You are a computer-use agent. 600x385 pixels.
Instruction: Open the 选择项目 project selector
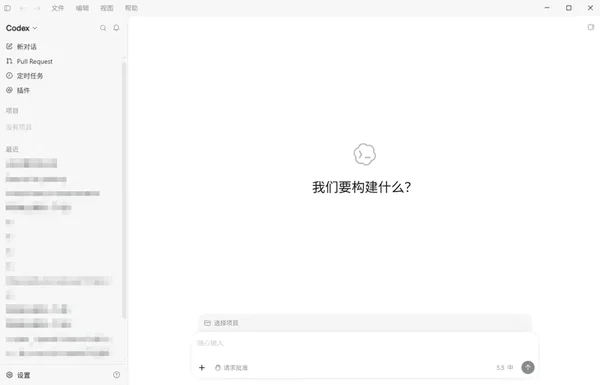coord(222,323)
